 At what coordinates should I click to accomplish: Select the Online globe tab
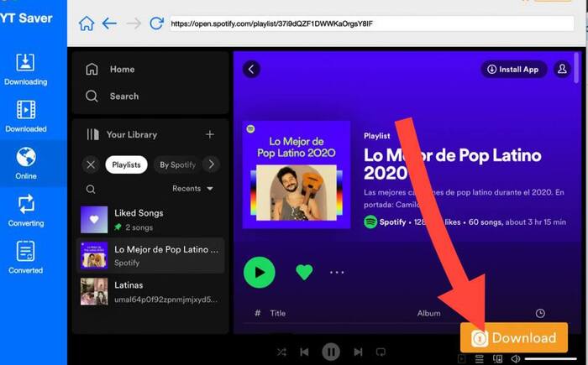[25, 164]
